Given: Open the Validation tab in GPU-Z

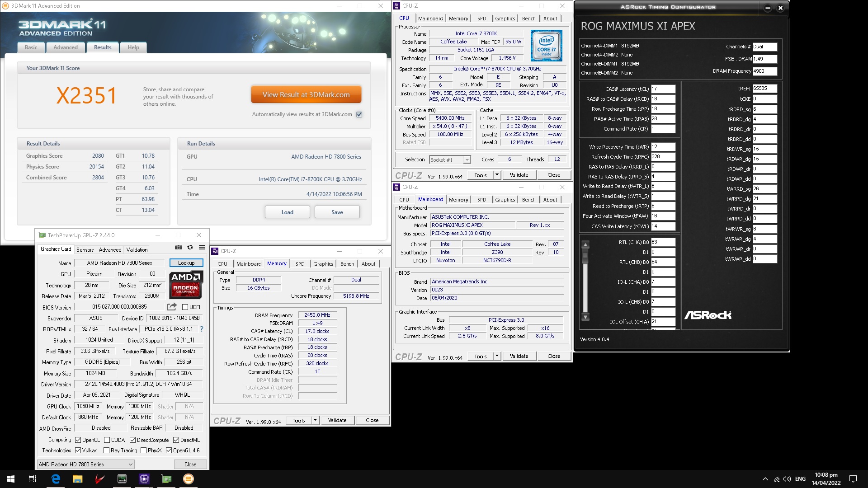Looking at the screenshot, I should [137, 249].
